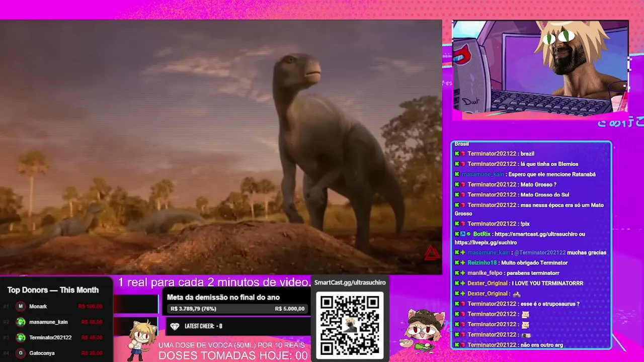
Task: Click the BotRix username in chat
Action: (x=481, y=234)
